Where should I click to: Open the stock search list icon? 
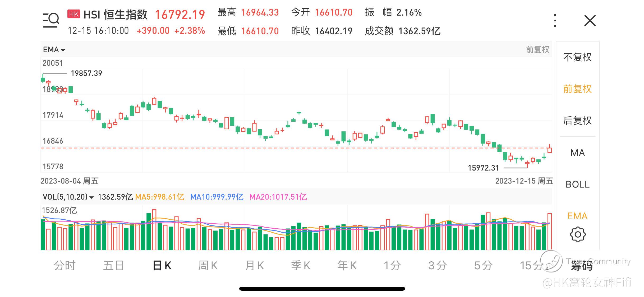[x=51, y=20]
